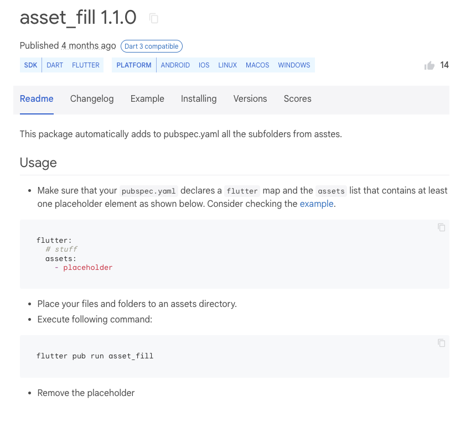View the Versions tab
This screenshot has height=448, width=476.
coord(250,99)
